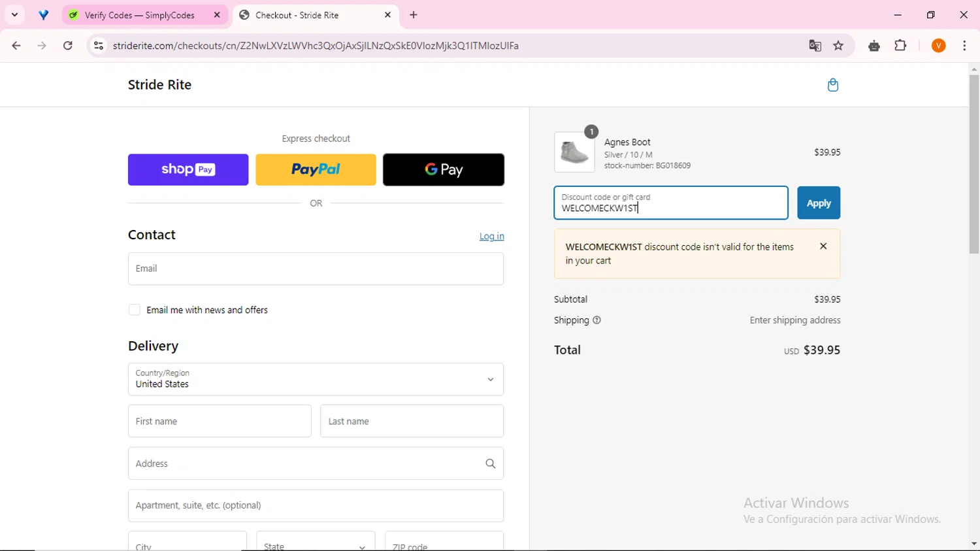Screen dimensions: 980x551
Task: Click the 'Express checkout' heading text
Action: coord(316,139)
